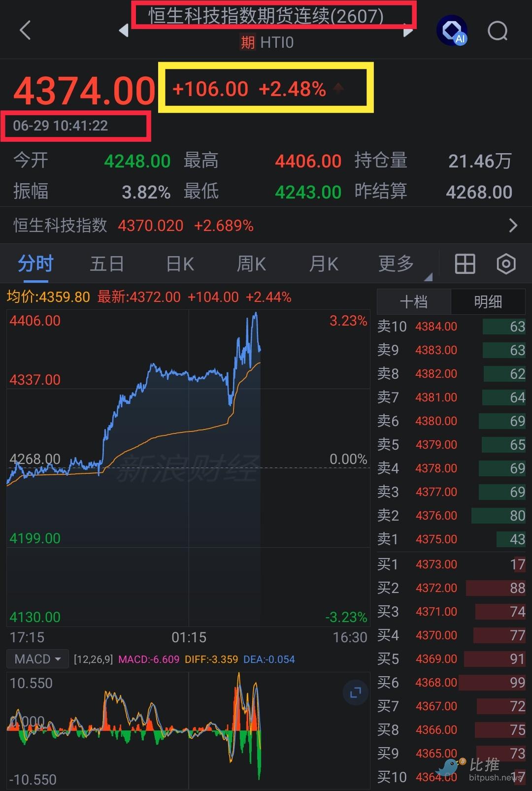Switch order book to 十档 view
Viewport: 532px width, 791px height.
tap(414, 302)
